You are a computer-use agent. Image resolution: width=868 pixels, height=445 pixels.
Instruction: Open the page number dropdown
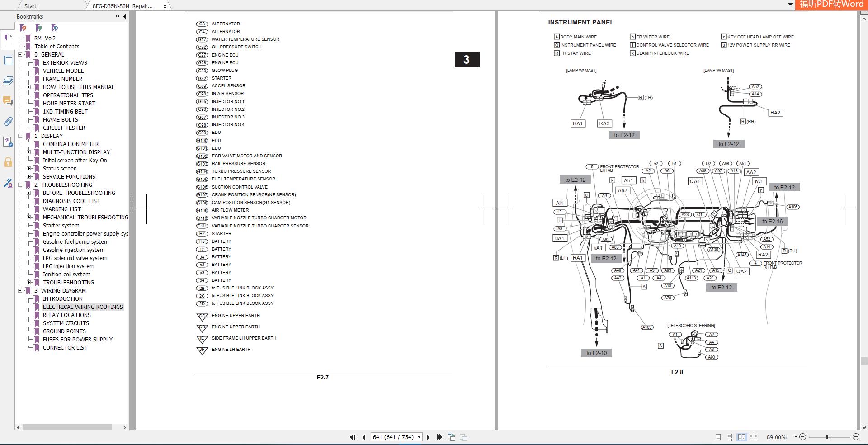coord(419,437)
